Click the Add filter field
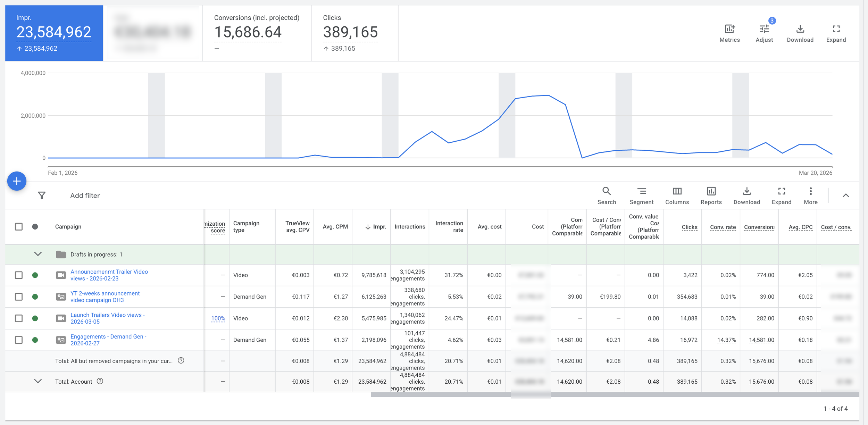This screenshot has width=868, height=425. [x=85, y=195]
